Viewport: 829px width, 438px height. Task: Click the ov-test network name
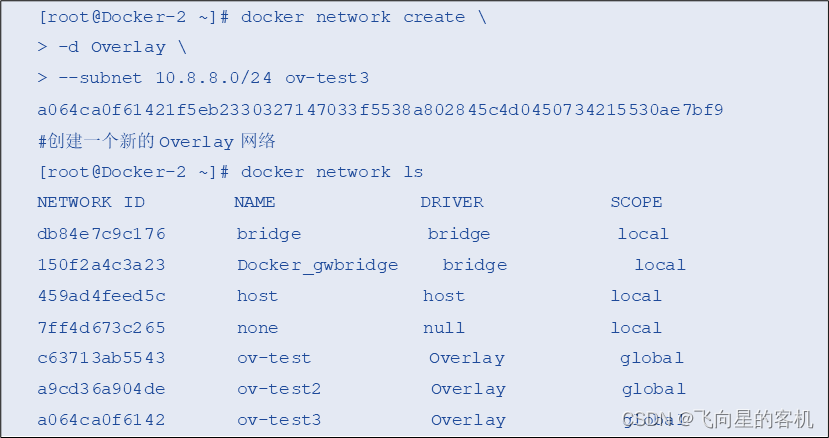click(274, 358)
